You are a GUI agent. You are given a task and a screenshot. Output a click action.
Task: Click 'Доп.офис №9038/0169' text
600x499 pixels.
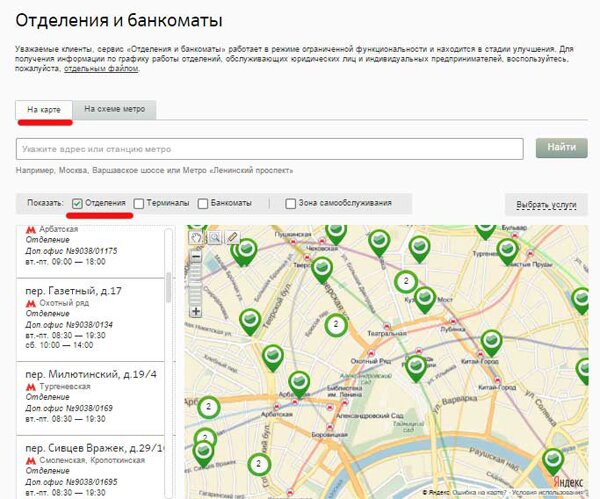click(x=69, y=408)
